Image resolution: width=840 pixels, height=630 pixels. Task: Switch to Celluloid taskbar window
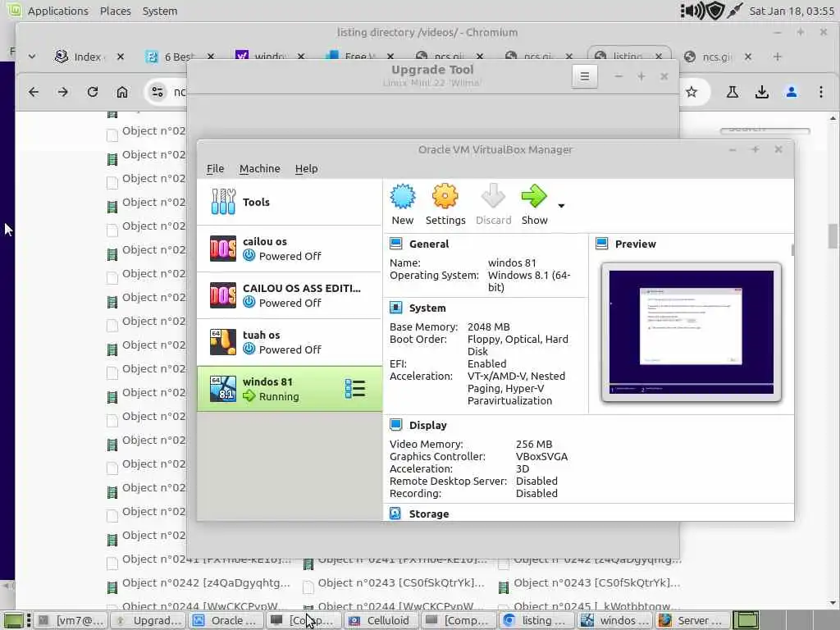tap(380, 620)
